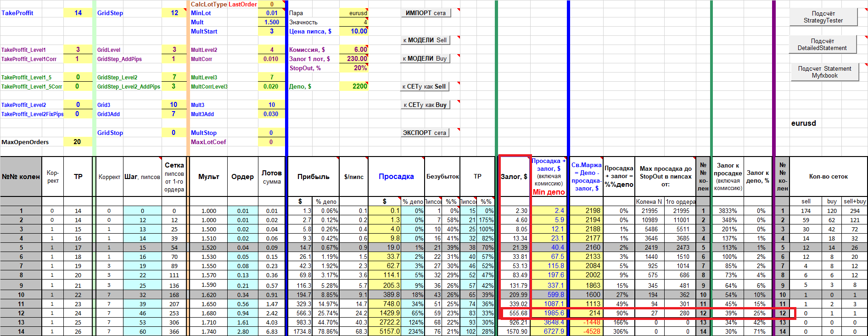Select the MinLot value 0.01
Image resolution: width=868 pixels, height=336 pixels.
point(271,13)
